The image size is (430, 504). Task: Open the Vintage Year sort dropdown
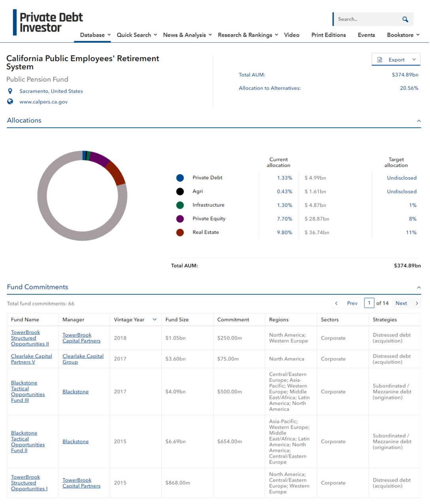click(155, 319)
